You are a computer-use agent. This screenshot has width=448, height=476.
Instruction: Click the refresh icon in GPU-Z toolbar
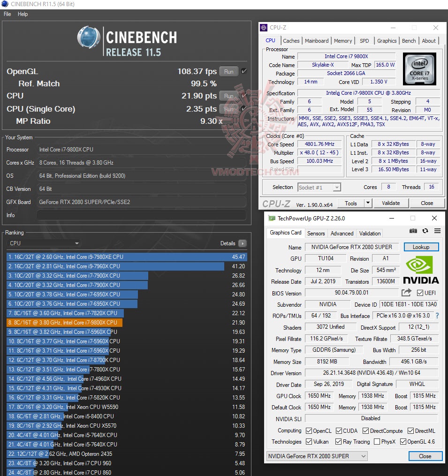pyautogui.click(x=425, y=231)
